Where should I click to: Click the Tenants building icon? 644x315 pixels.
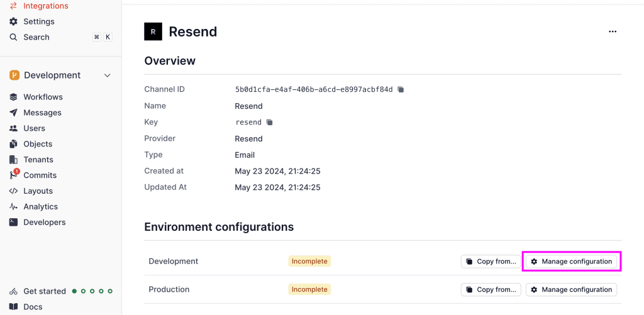14,159
